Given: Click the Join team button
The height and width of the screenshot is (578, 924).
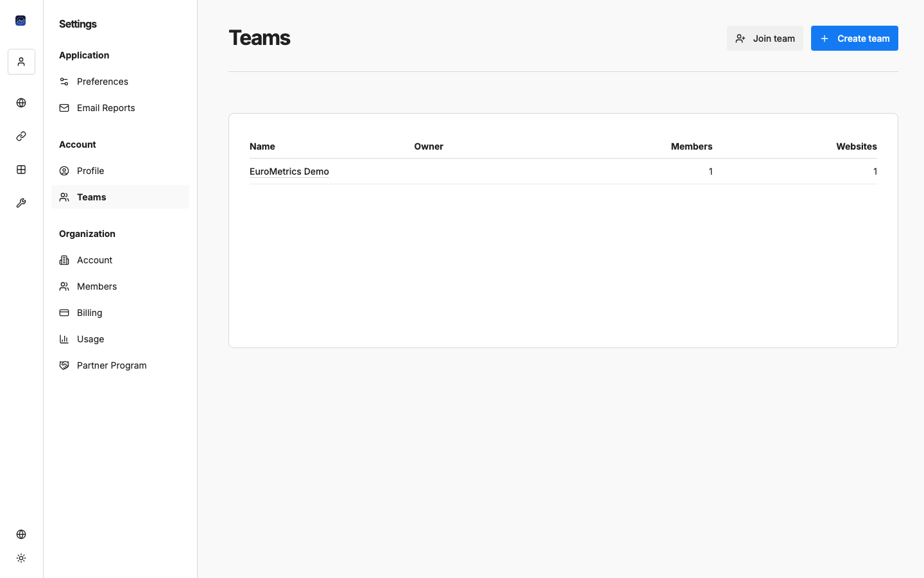Looking at the screenshot, I should pos(765,39).
